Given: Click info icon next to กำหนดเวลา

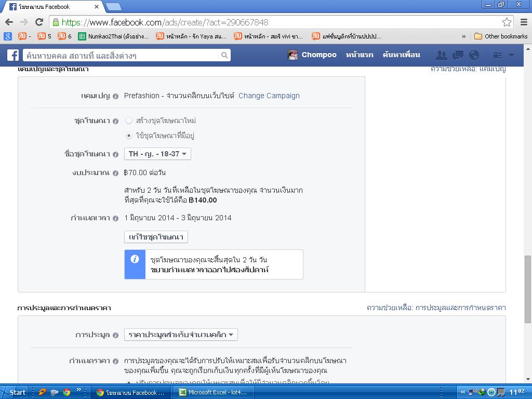Looking at the screenshot, I should (115, 219).
